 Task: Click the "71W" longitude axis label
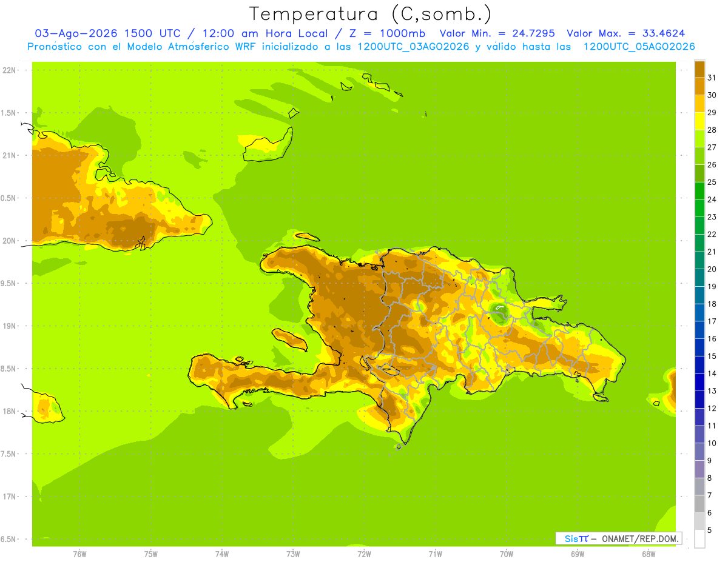[x=435, y=554]
